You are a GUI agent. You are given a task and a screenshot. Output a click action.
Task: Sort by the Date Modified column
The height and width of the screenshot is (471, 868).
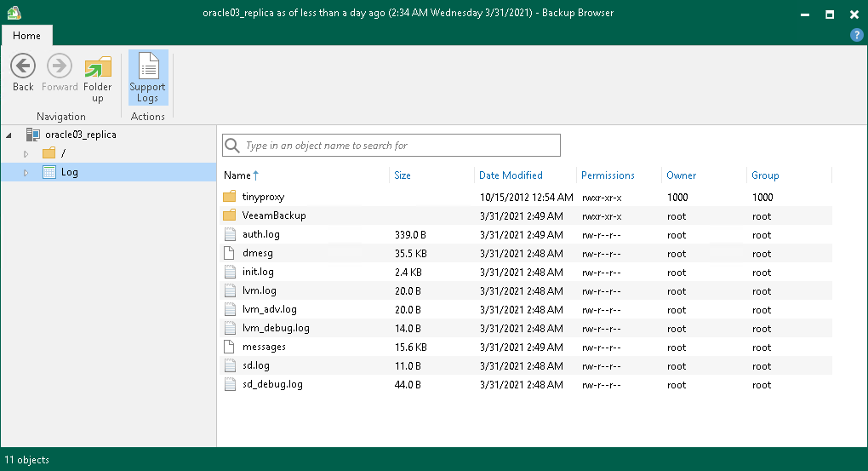click(511, 175)
